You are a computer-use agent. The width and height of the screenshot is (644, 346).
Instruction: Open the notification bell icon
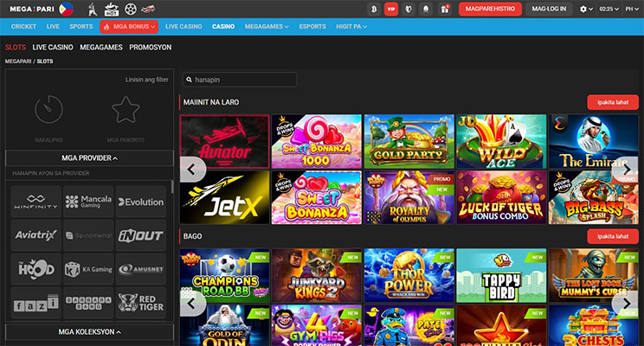click(x=426, y=9)
